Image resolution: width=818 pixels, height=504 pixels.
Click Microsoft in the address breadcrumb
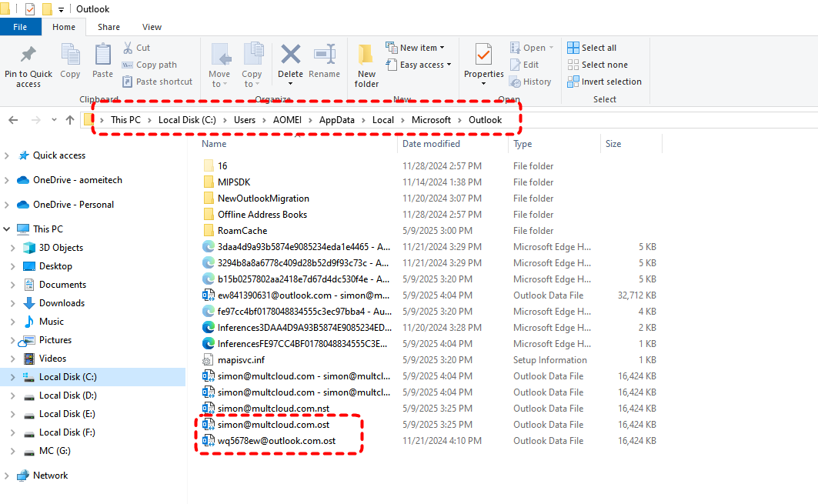coord(431,120)
